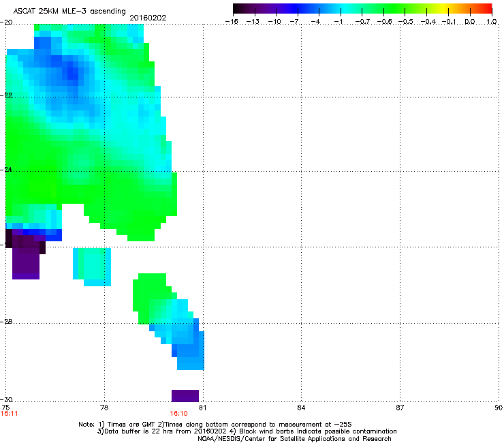This screenshot has height=443, width=504.
Task: Click the longitude label "78"
Action: (104, 408)
